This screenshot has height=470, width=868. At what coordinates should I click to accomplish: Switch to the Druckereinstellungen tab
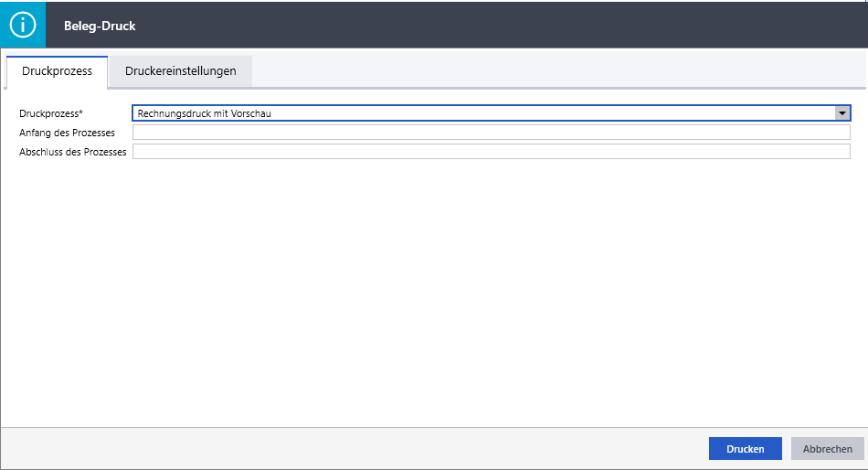click(180, 71)
